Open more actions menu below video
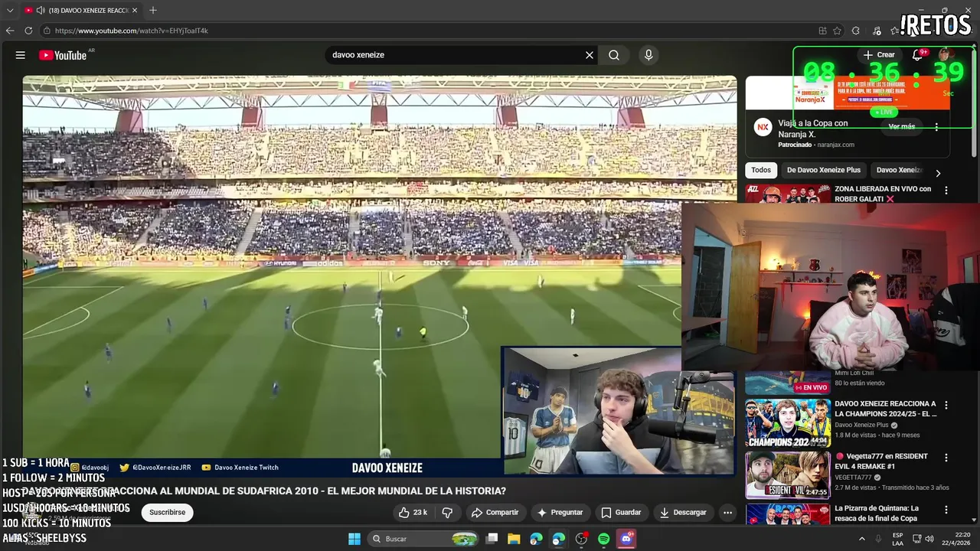980x551 pixels. coord(728,512)
